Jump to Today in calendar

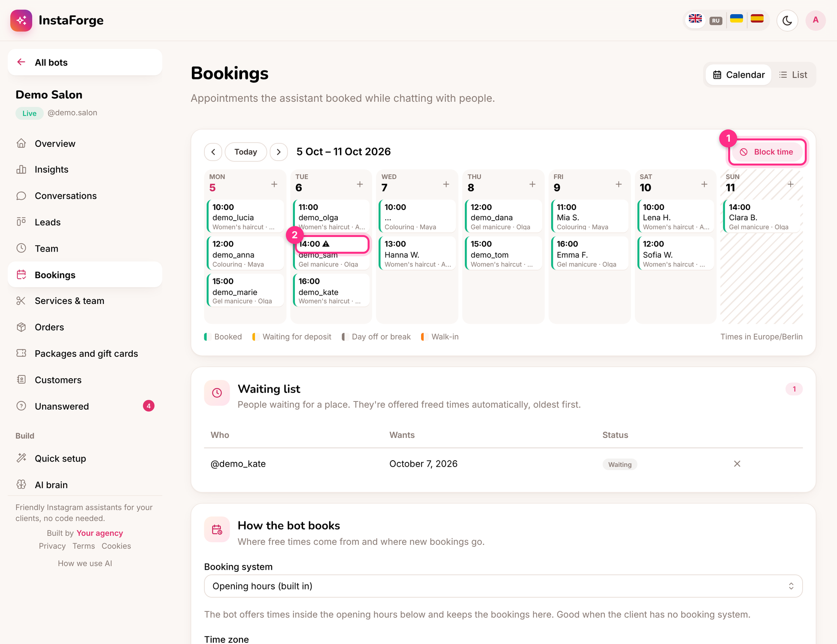pyautogui.click(x=246, y=152)
